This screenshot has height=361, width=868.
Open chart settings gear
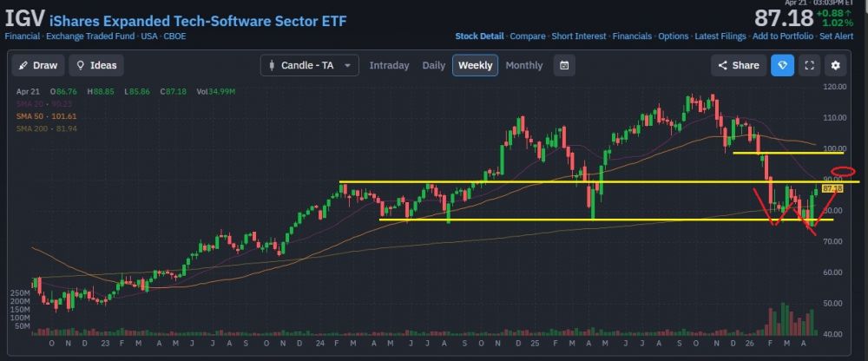[x=835, y=65]
